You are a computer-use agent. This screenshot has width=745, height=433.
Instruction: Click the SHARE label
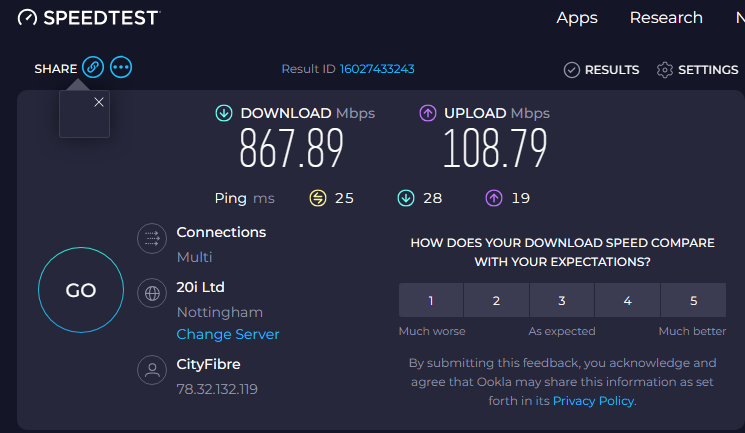pyautogui.click(x=56, y=69)
